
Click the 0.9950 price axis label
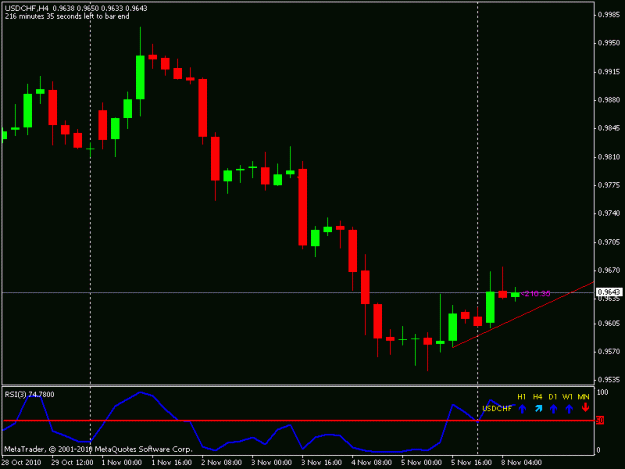609,43
